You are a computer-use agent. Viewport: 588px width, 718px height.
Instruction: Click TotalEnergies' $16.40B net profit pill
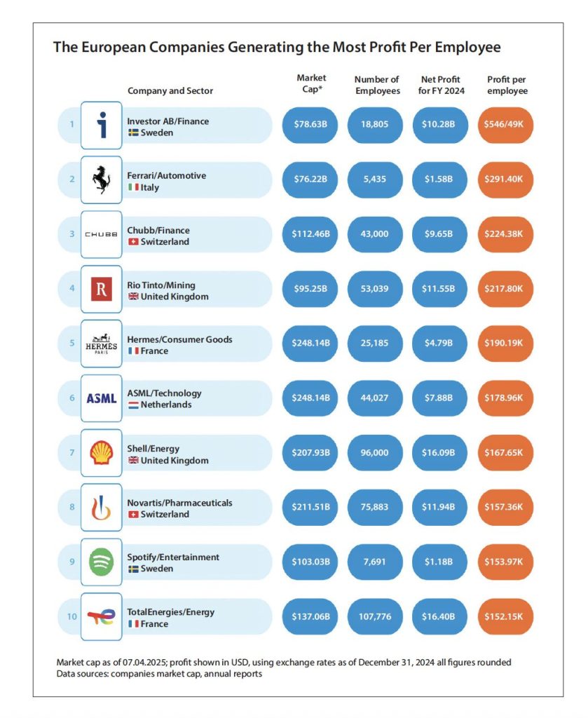point(440,617)
